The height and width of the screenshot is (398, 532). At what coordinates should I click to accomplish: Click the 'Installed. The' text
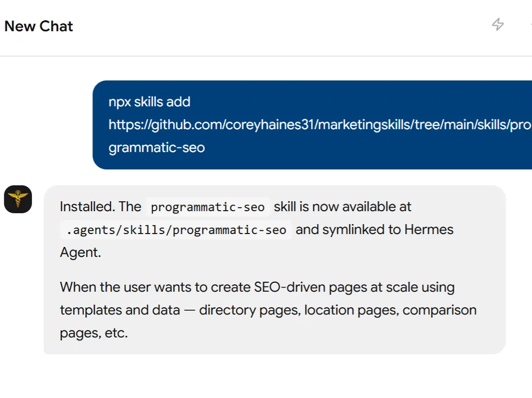100,207
